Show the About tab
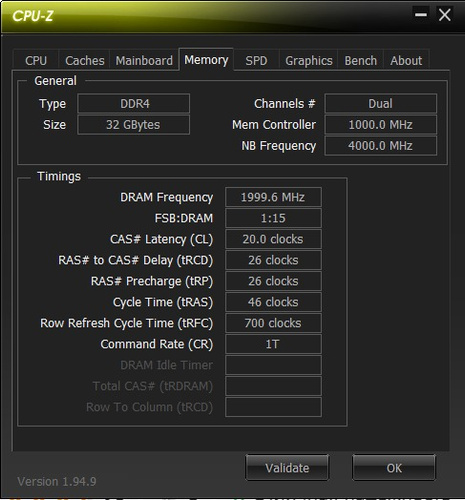Image resolution: width=465 pixels, height=500 pixels. (406, 61)
